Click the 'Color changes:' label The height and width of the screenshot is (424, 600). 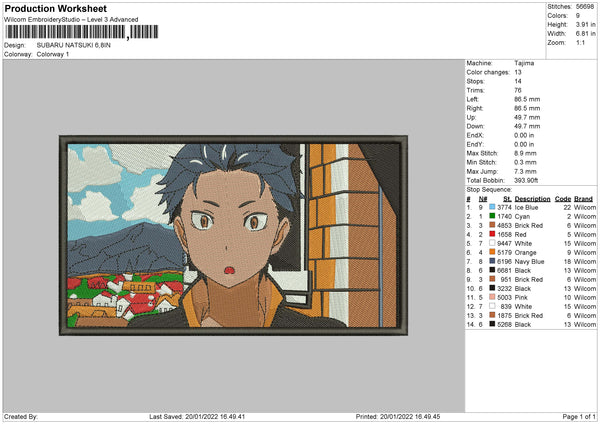click(x=488, y=72)
